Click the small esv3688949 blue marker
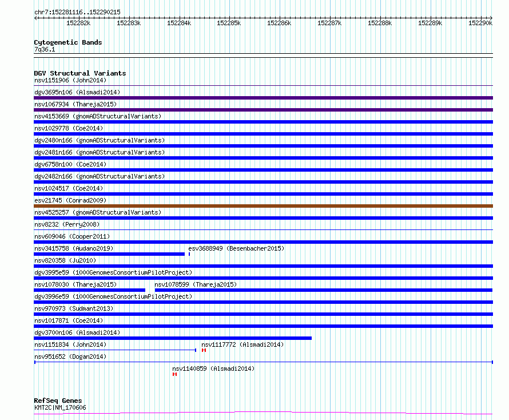This screenshot has width=509, height=420. 189,254
